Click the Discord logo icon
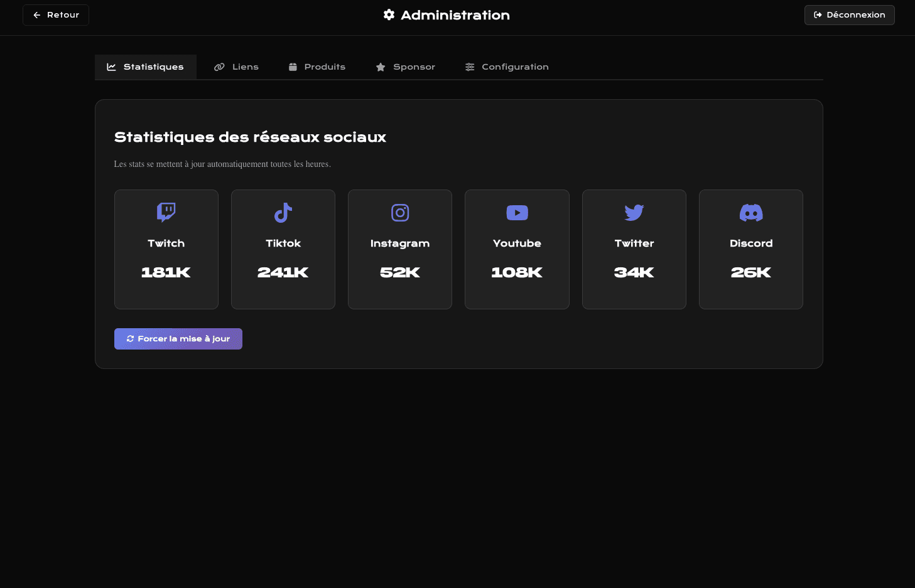The width and height of the screenshot is (915, 588). (751, 213)
